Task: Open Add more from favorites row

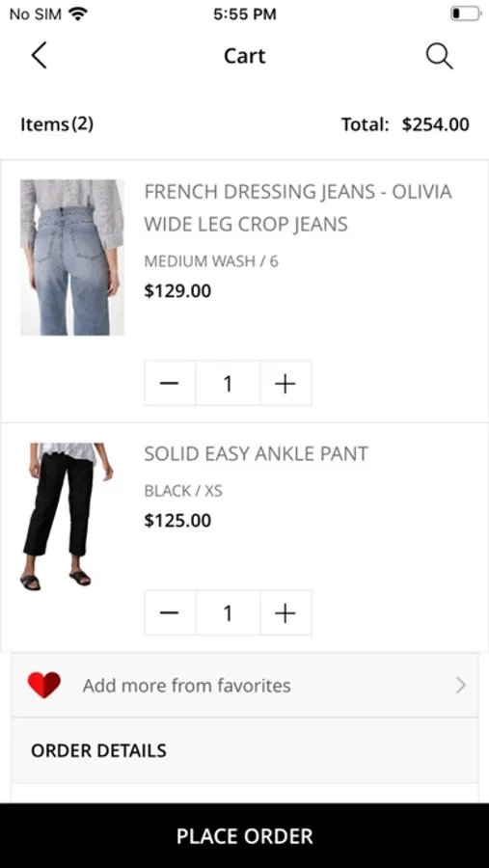Action: 245,686
